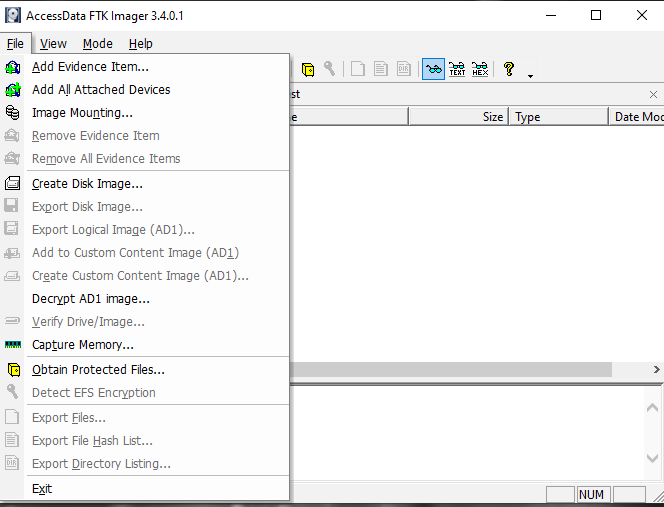Click the file list horizontal scrollbar thumb
Viewport: 664px width, 507px height.
pos(451,369)
